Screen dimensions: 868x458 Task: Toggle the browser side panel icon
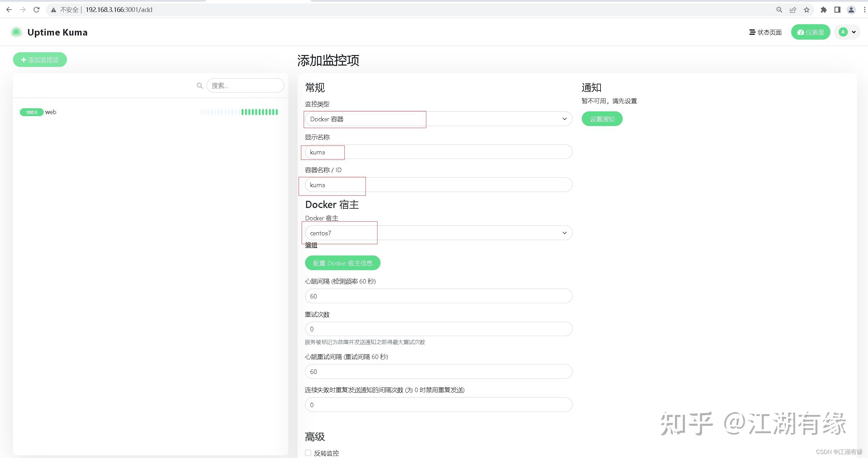pos(837,10)
